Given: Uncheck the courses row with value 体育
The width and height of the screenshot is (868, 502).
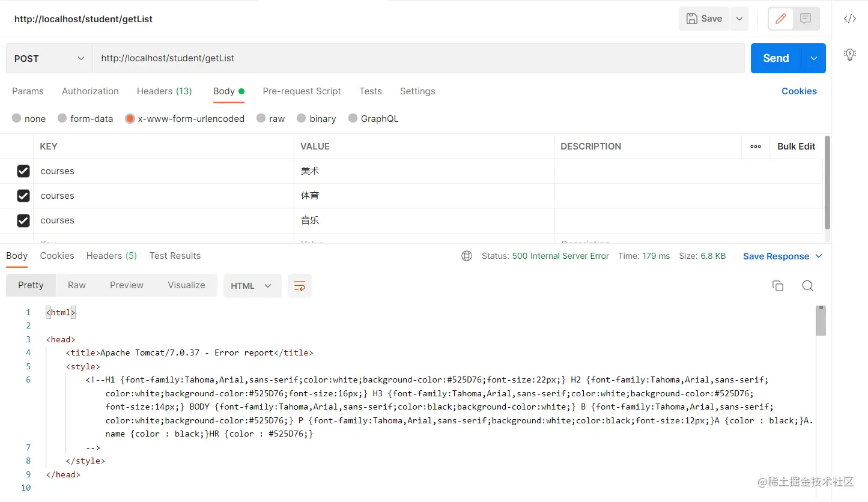Looking at the screenshot, I should click(x=23, y=196).
